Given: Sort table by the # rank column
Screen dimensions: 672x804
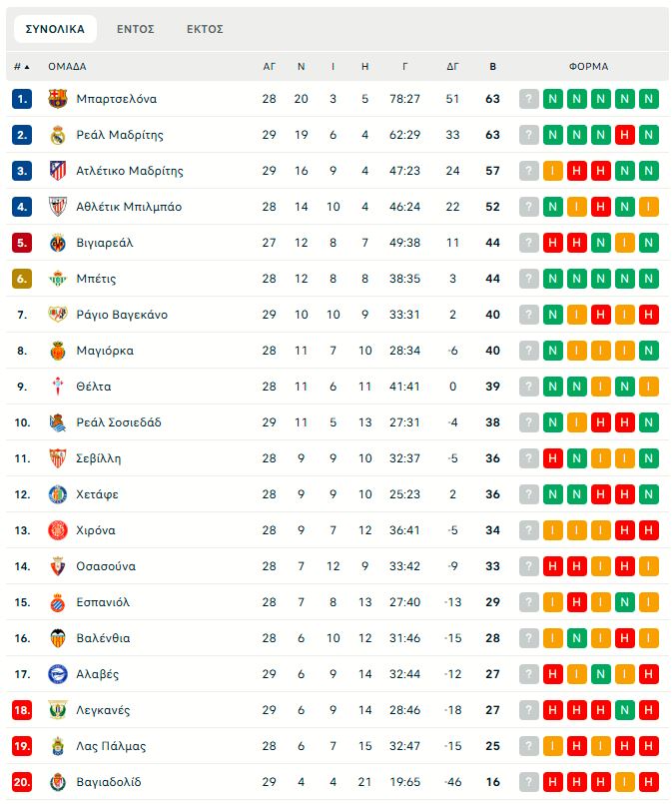Looking at the screenshot, I should pos(21,67).
